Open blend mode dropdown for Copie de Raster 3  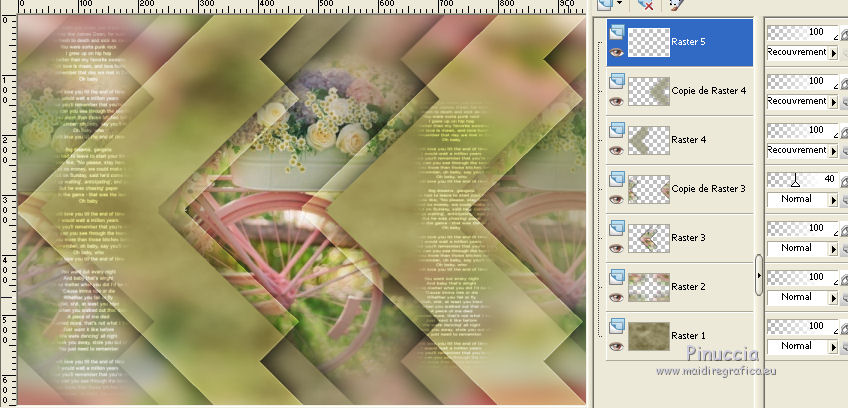(x=834, y=200)
